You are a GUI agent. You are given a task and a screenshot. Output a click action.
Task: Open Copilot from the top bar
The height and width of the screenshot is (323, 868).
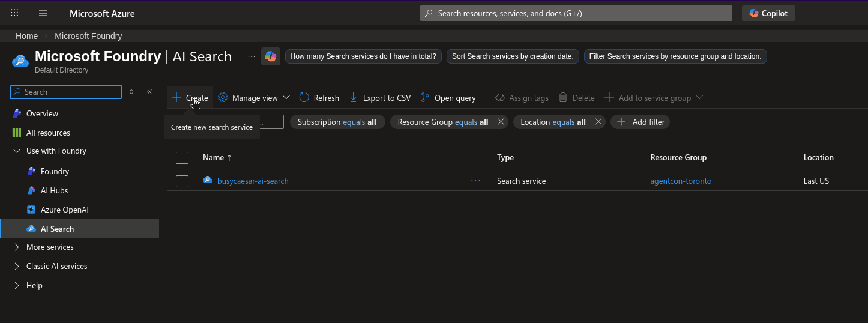pos(768,13)
